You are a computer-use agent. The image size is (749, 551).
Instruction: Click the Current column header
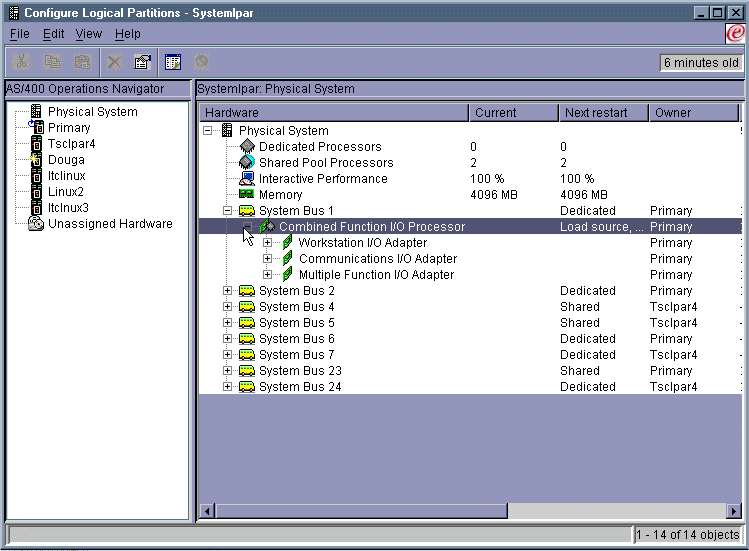(x=514, y=113)
